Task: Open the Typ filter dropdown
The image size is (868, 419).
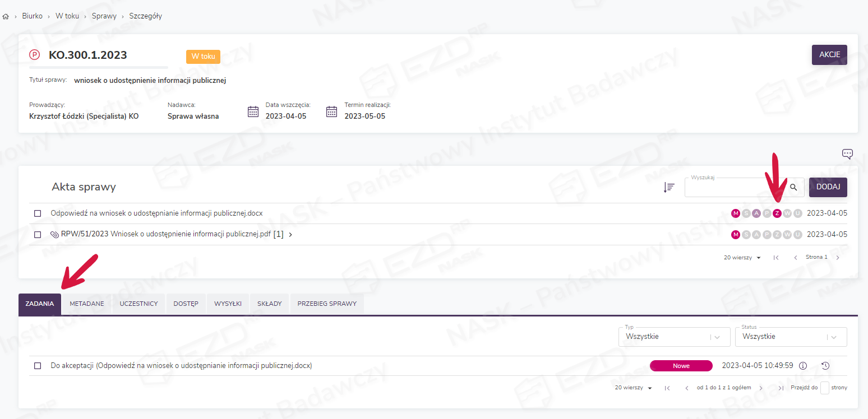Action: tap(674, 337)
